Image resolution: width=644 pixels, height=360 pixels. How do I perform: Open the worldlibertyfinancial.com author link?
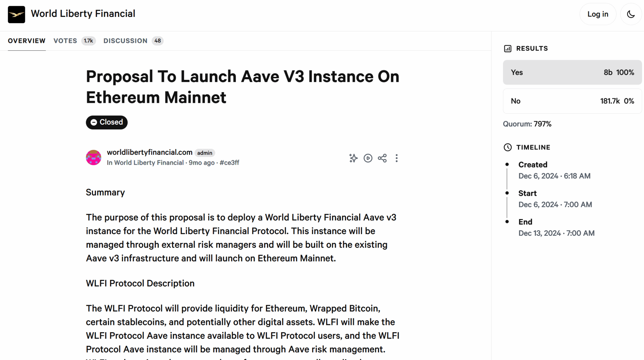click(x=150, y=152)
